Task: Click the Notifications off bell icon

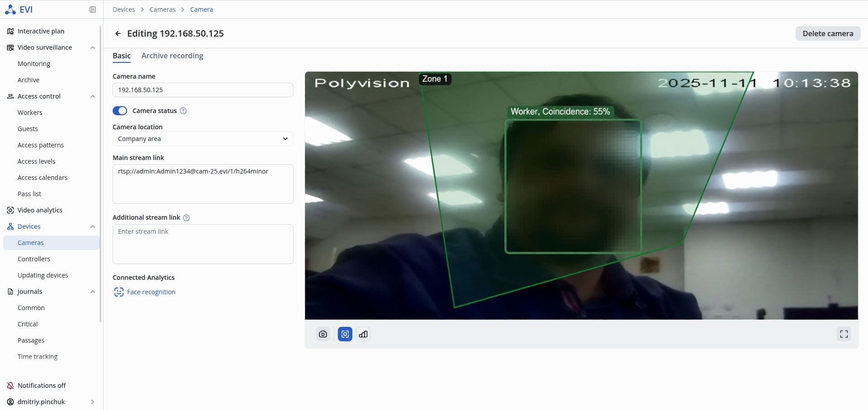Action: [10, 386]
